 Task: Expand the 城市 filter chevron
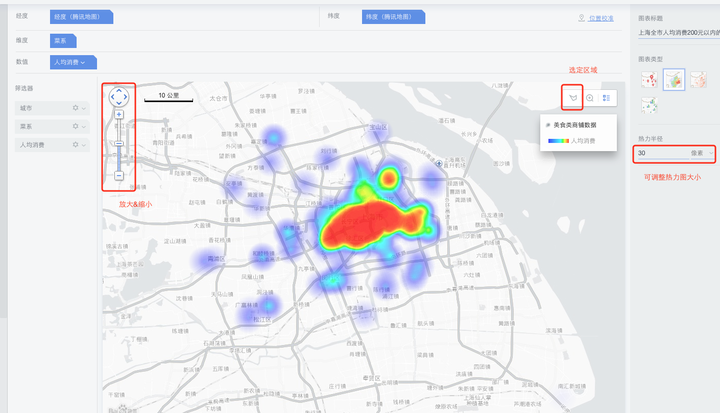click(x=84, y=108)
